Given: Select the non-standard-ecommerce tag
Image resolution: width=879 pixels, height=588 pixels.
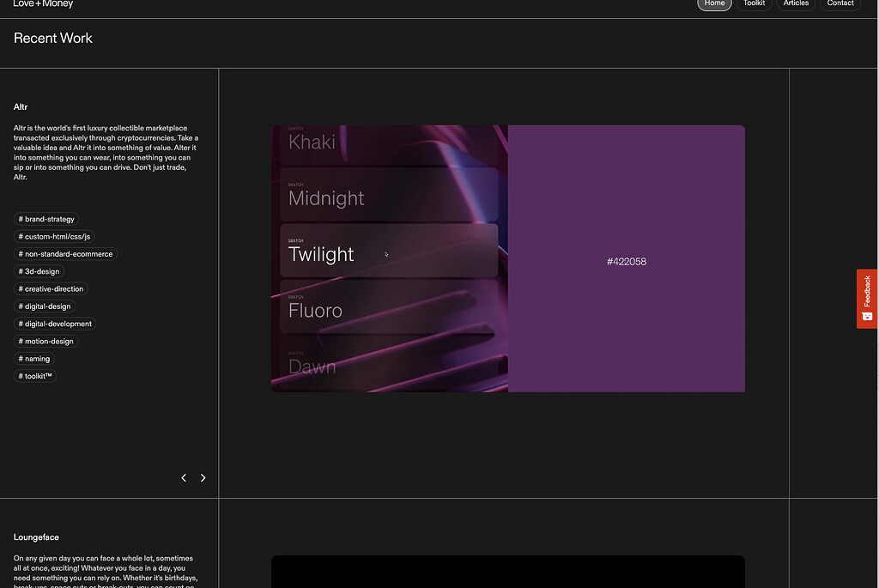Looking at the screenshot, I should point(65,253).
